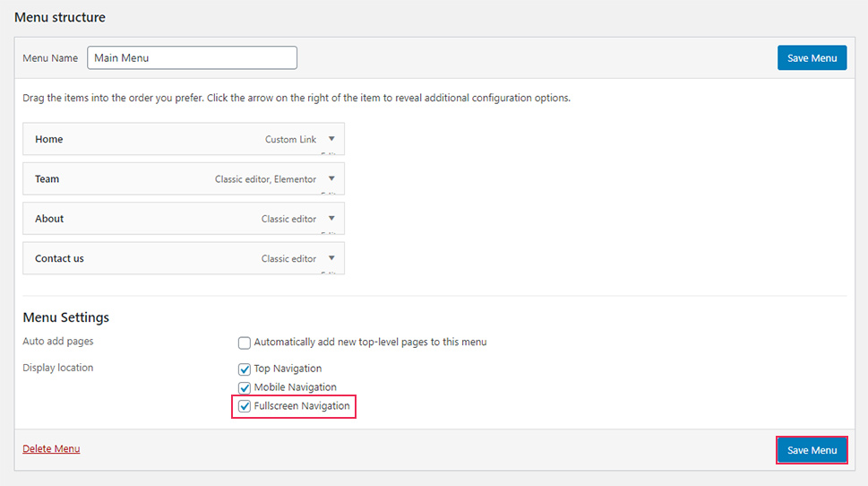868x486 pixels.
Task: Click the Display location label
Action: 57,368
